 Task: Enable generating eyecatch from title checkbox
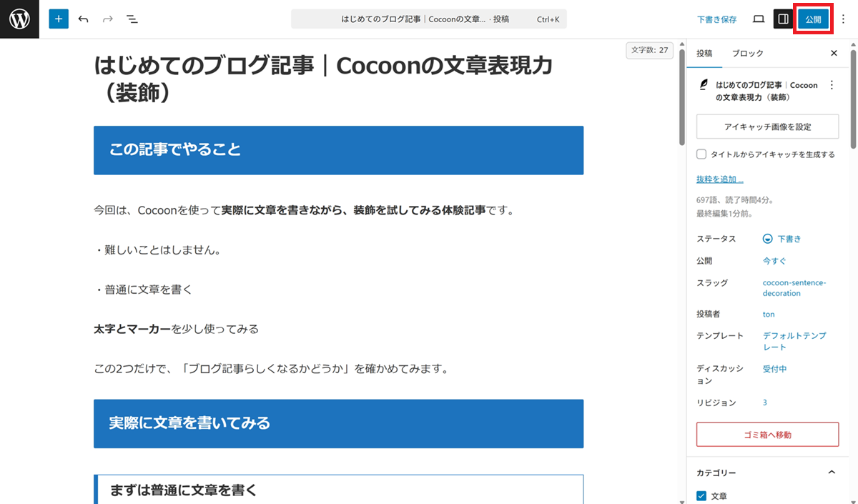(x=701, y=154)
